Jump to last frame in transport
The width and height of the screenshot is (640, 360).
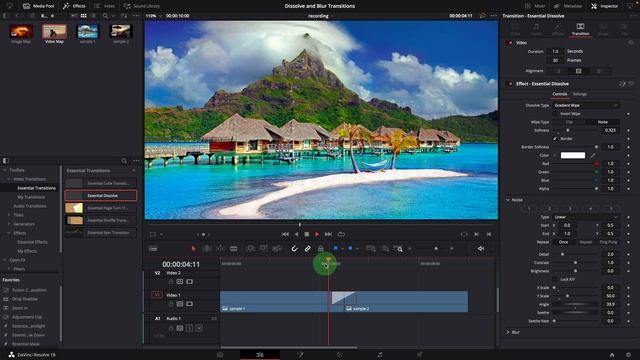[x=328, y=234]
